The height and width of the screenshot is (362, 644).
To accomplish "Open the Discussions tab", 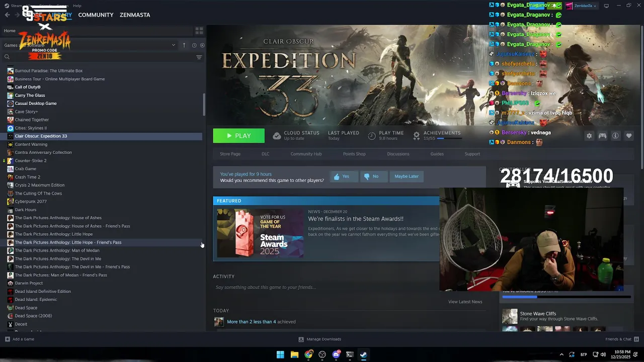I will (398, 154).
